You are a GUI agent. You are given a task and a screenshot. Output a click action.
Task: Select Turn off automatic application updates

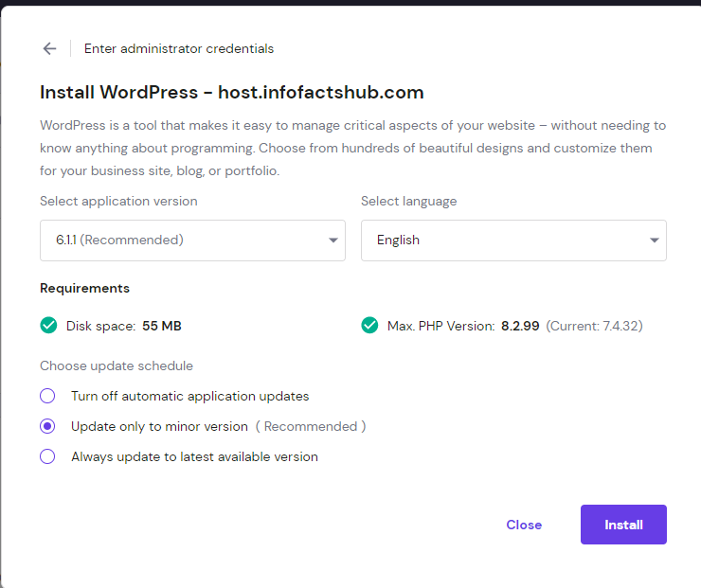coord(47,396)
